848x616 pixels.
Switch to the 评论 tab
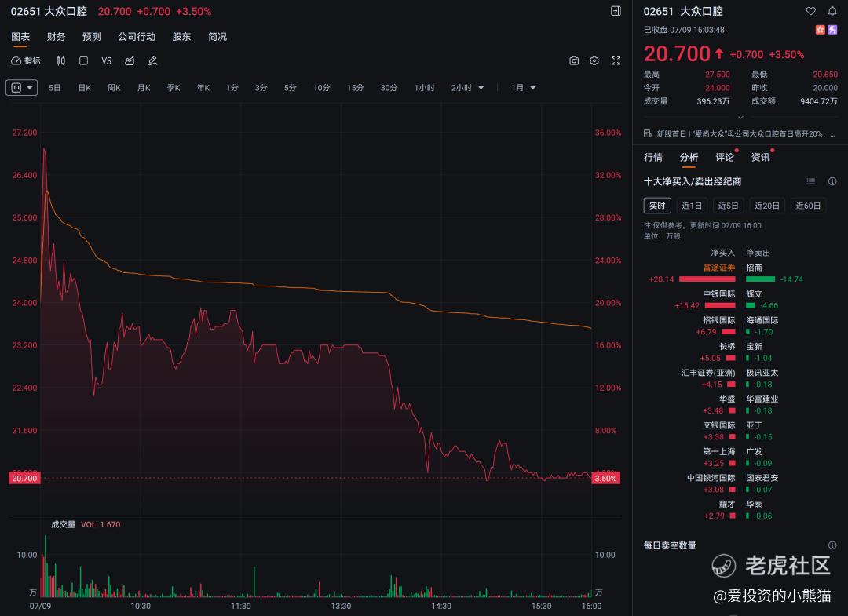point(725,157)
